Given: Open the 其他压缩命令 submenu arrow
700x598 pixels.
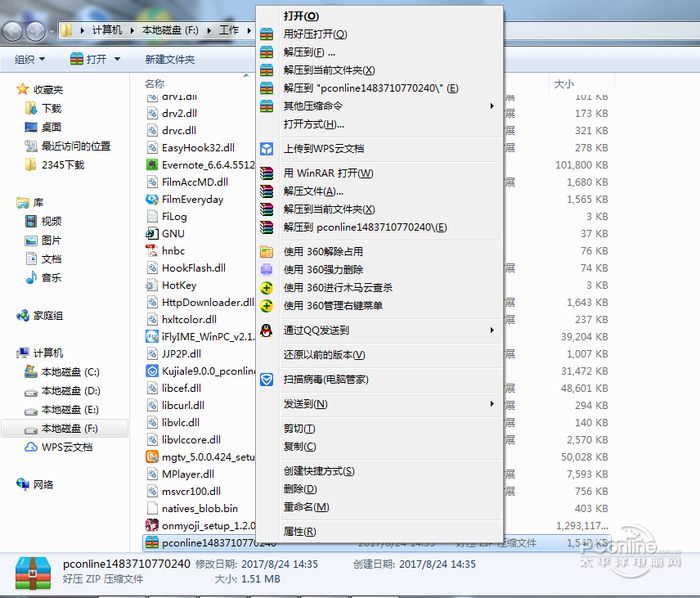Looking at the screenshot, I should (492, 106).
